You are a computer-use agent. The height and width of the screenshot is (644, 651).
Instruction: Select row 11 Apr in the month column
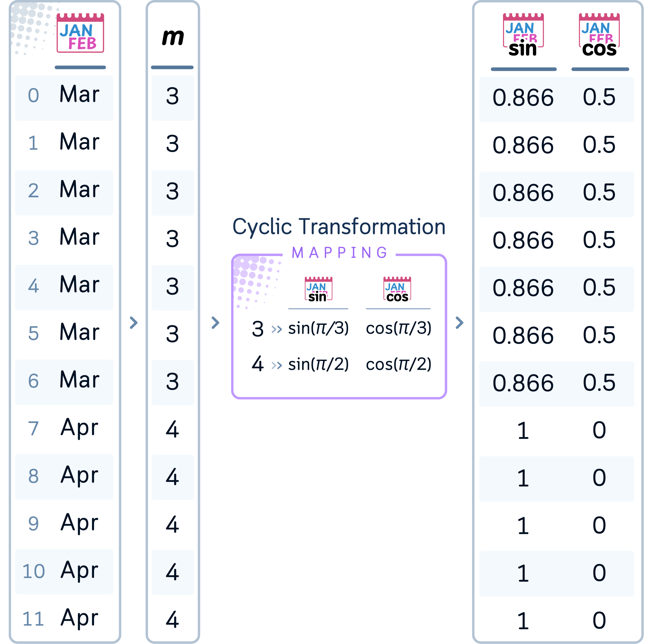click(64, 618)
